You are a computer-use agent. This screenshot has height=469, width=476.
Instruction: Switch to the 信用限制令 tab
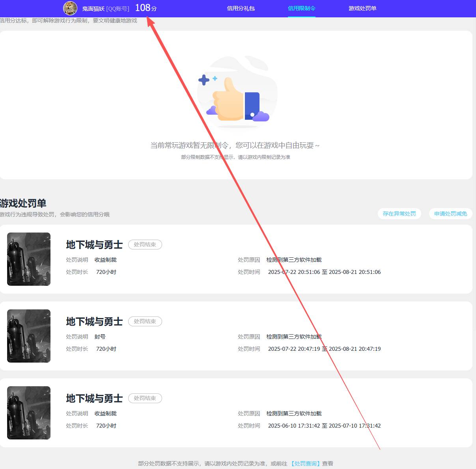point(301,8)
